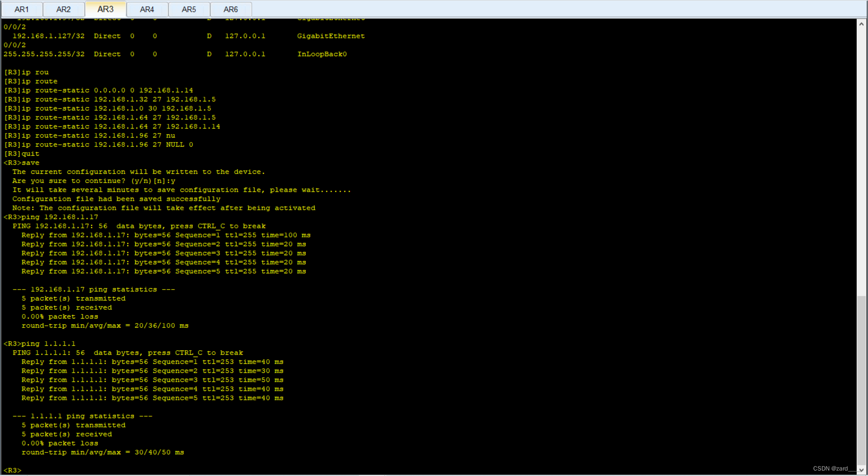868x476 pixels.
Task: Click the 192.168.1.127/32 route entry
Action: click(189, 36)
